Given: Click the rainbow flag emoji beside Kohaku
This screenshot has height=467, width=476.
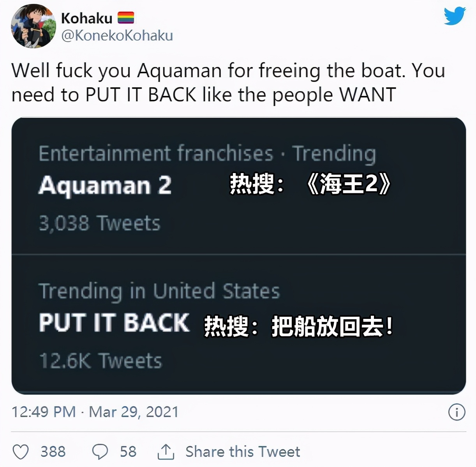Looking at the screenshot, I should 126,18.
